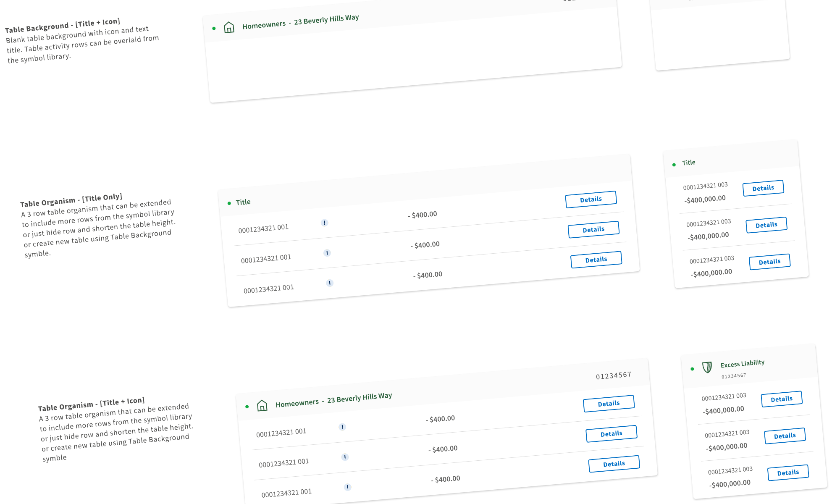The image size is (840, 504).
Task: Click the shield icon beside Excess Liability
Action: click(707, 367)
